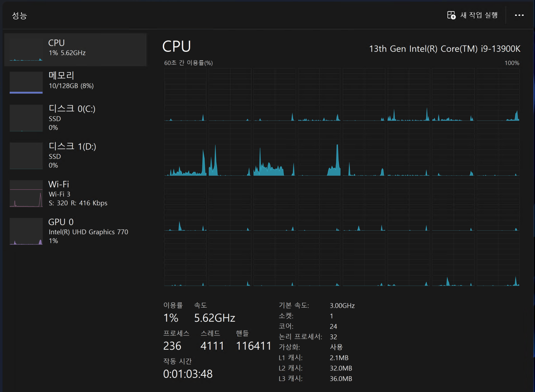This screenshot has height=392, width=535.
Task: Click the CPU mini graph thumbnail
Action: tap(26, 50)
